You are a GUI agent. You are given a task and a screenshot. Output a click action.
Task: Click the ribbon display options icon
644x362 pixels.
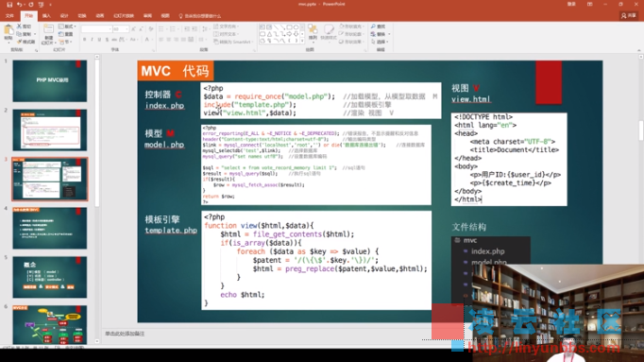(590, 4)
